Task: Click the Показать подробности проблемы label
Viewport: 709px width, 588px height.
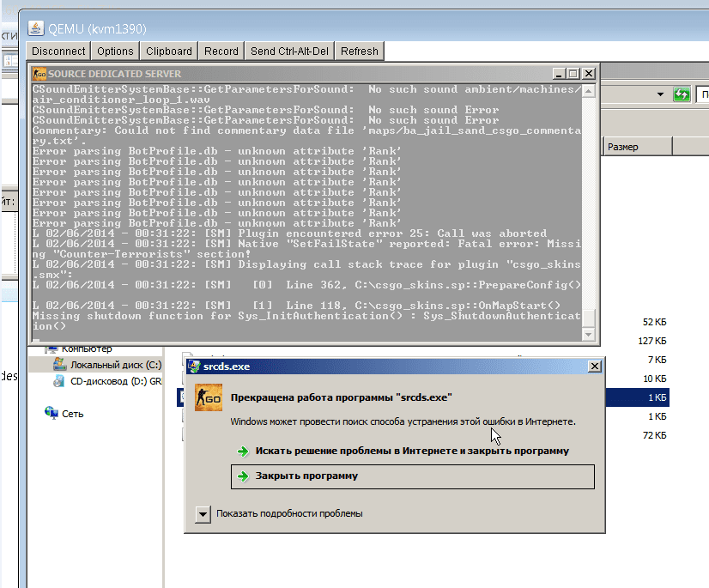Action: pyautogui.click(x=289, y=513)
